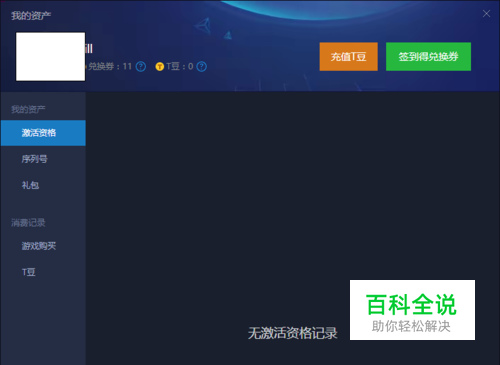Click the 签到得兑换券 green button
The height and width of the screenshot is (365, 500).
pos(428,56)
